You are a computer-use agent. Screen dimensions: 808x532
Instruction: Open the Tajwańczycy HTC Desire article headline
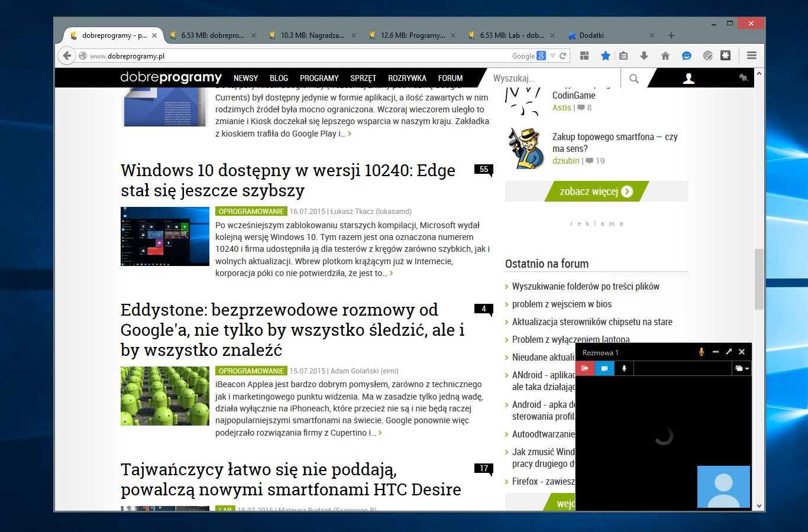coord(291,479)
